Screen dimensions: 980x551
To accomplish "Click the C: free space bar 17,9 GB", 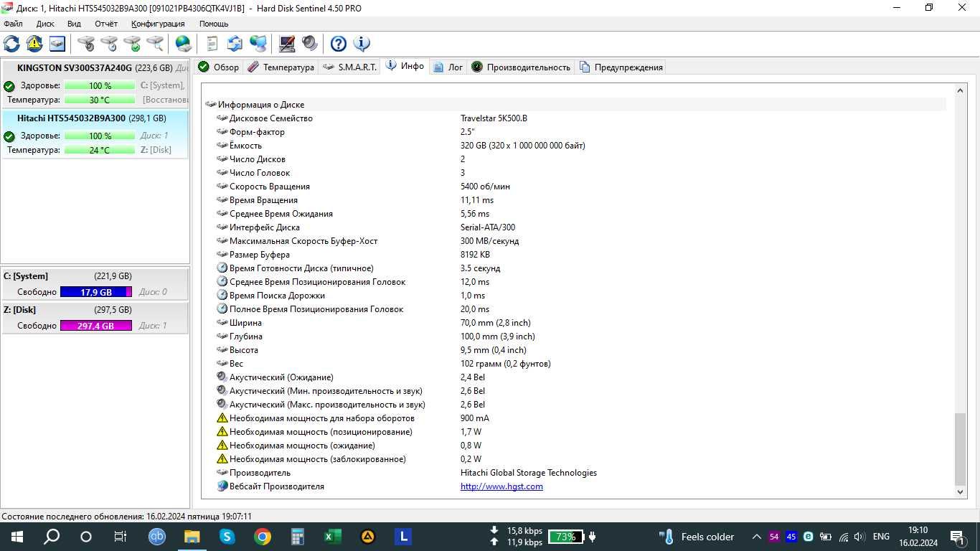I will (x=96, y=292).
